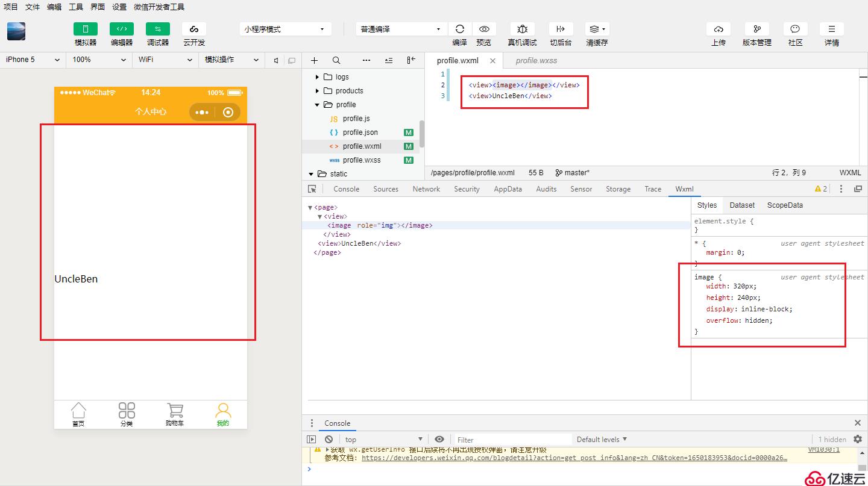Image resolution: width=868 pixels, height=486 pixels.
Task: Switch to the AppData devtools tab
Action: (508, 189)
